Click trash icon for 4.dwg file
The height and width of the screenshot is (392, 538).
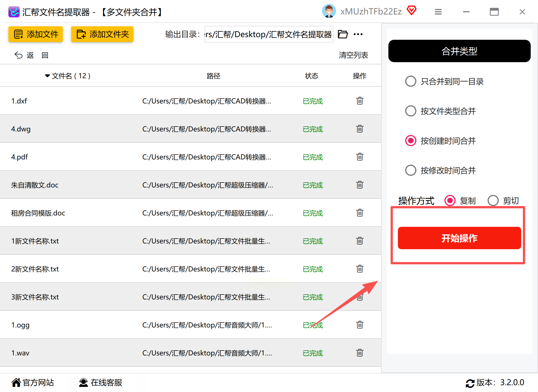point(360,129)
